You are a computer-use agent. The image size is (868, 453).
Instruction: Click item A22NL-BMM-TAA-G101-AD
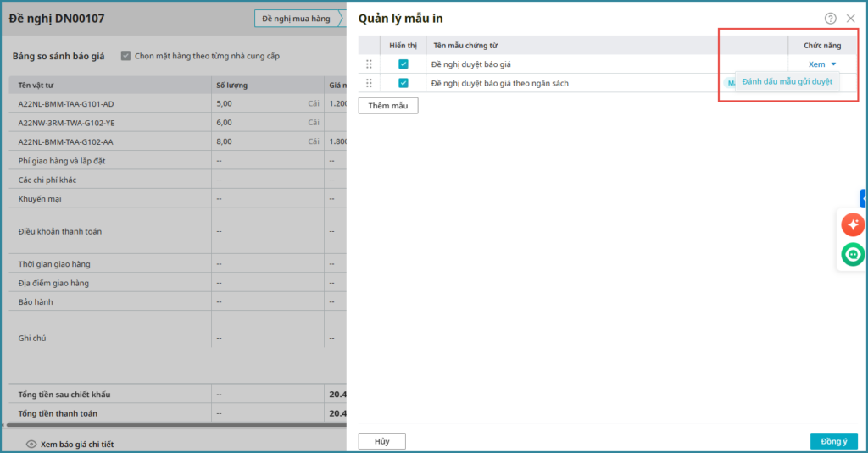coord(66,104)
